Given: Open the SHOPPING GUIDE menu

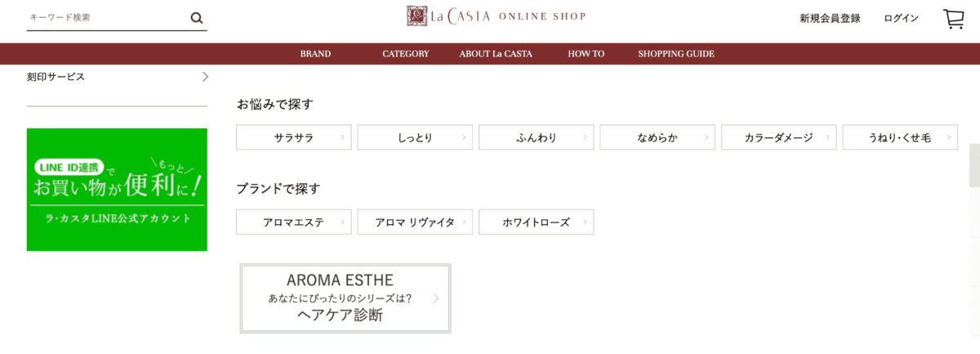Looking at the screenshot, I should (x=676, y=54).
